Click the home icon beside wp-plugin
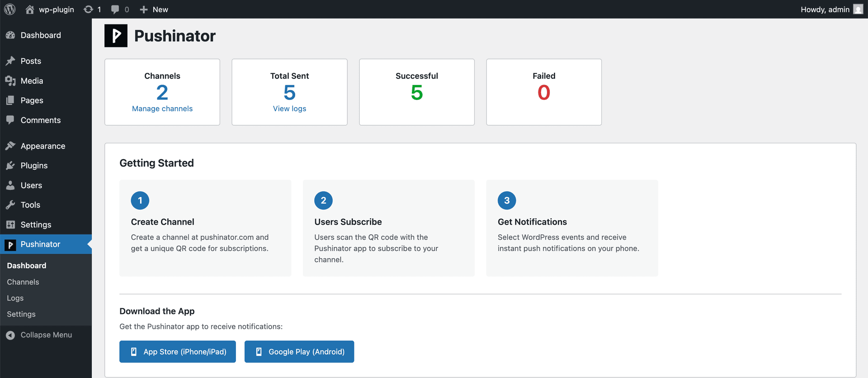Screen dimensions: 868x378 click(x=30, y=9)
